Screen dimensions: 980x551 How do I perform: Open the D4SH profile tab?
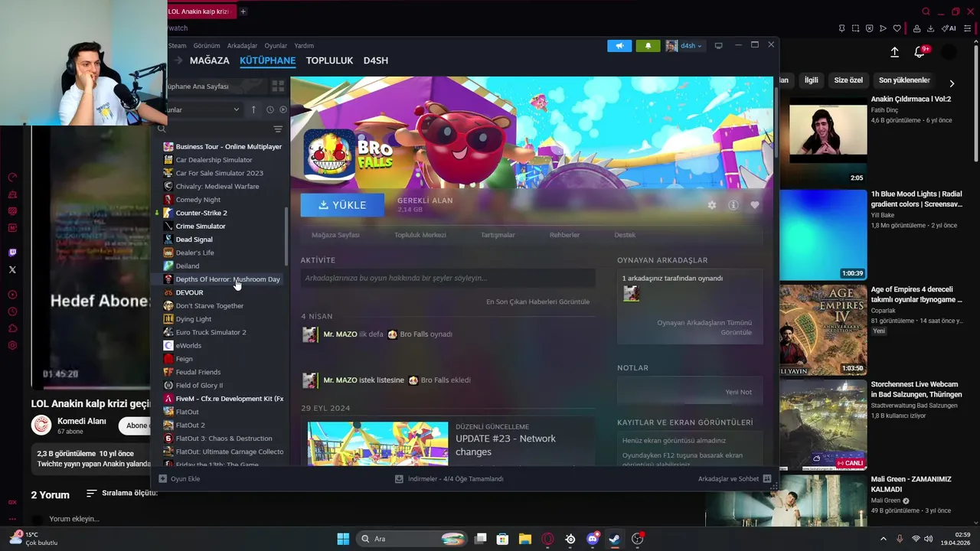point(376,60)
